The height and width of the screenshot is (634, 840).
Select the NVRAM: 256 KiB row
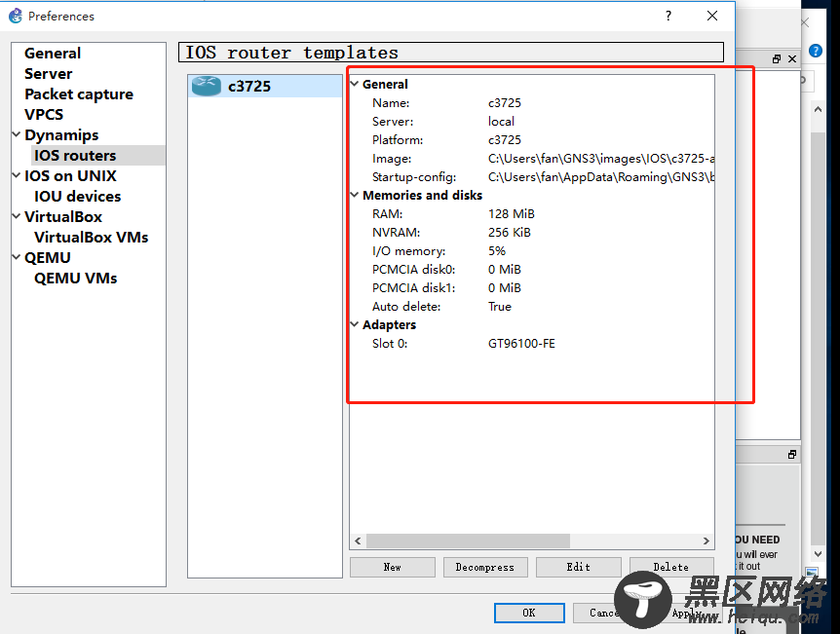(x=532, y=233)
